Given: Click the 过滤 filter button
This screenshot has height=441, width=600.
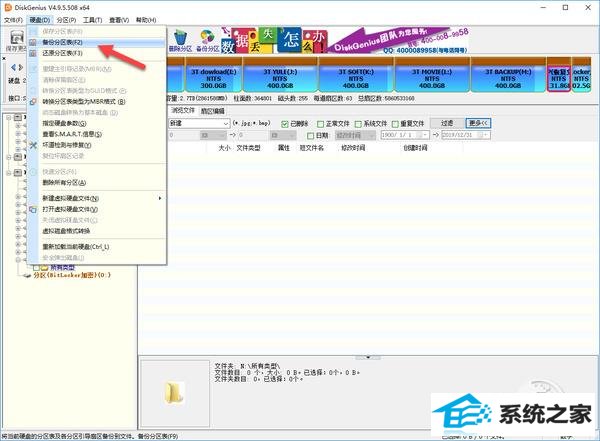Looking at the screenshot, I should tap(447, 123).
